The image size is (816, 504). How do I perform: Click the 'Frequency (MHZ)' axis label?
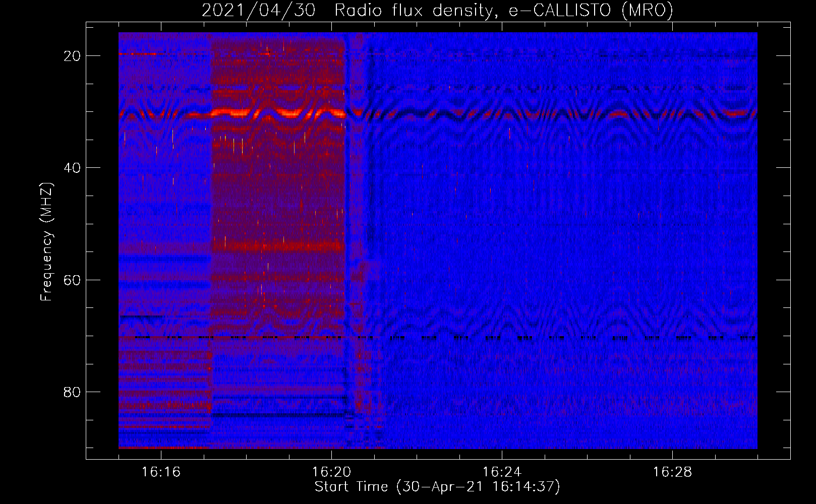tap(46, 241)
